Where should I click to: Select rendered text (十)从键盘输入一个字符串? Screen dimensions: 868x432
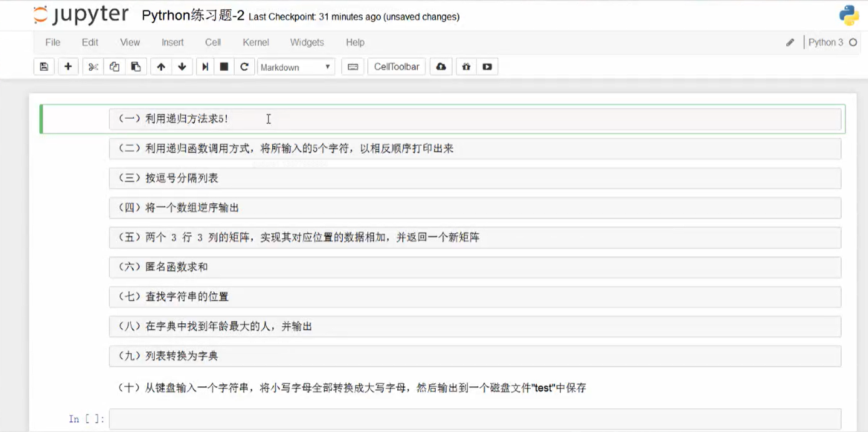coord(352,388)
